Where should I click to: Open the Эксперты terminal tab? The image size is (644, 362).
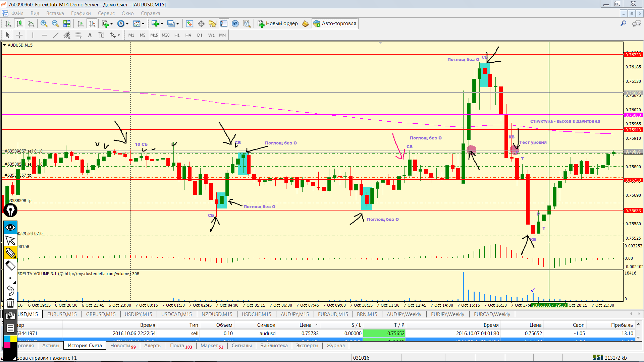coord(307,346)
